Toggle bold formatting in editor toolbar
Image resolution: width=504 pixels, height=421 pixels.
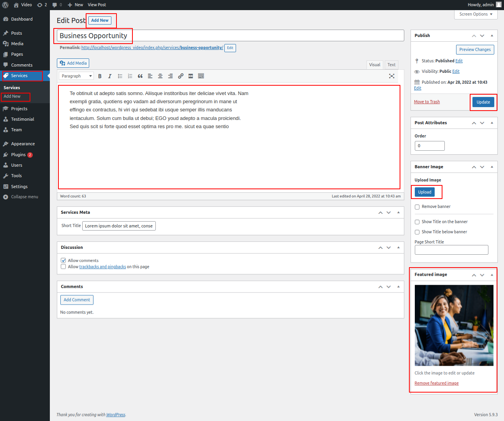[x=100, y=76]
